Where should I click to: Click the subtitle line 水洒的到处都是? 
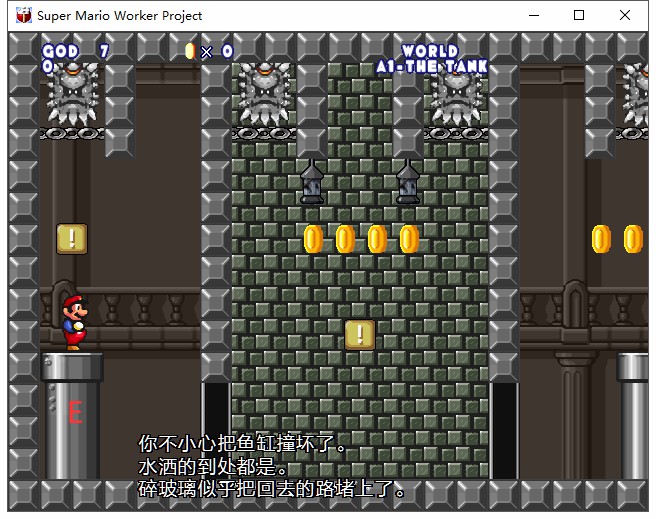click(x=213, y=467)
